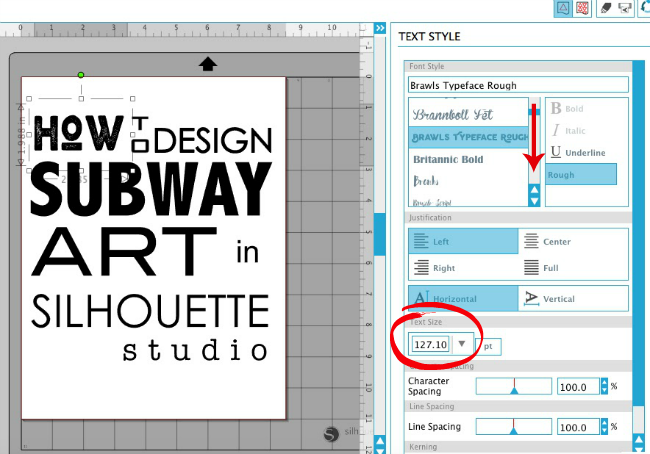Image resolution: width=650 pixels, height=454 pixels.
Task: Click the Character Spacing stepper arrows
Action: pos(604,386)
